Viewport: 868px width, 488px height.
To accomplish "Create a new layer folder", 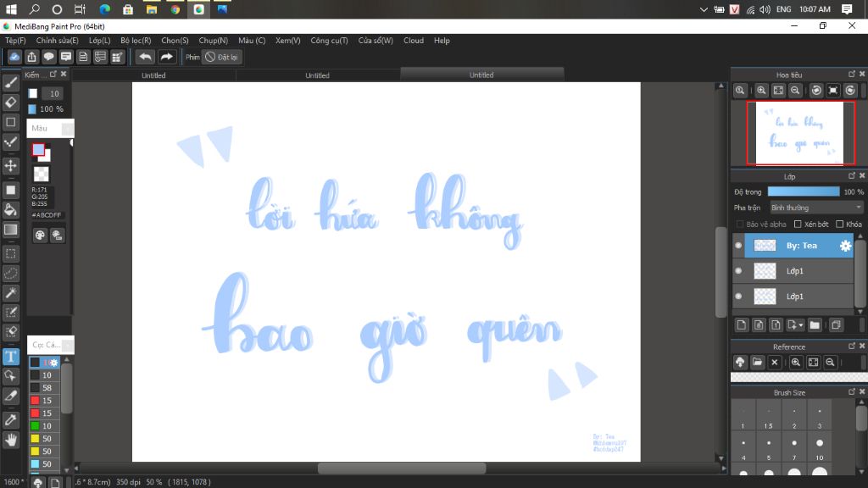I will [x=815, y=325].
